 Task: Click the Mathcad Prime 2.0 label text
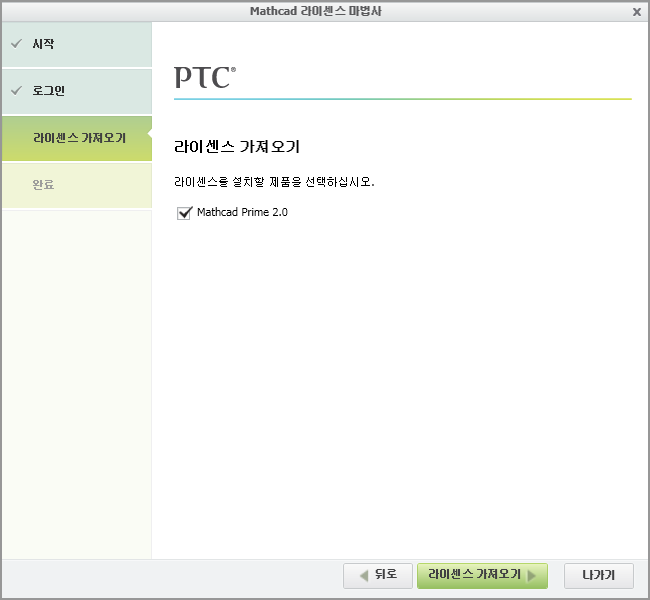242,212
